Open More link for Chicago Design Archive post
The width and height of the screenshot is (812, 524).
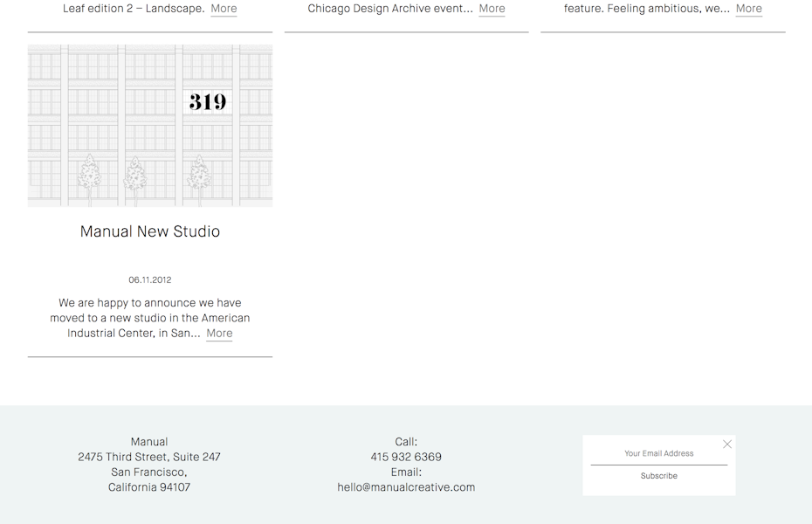tap(492, 9)
